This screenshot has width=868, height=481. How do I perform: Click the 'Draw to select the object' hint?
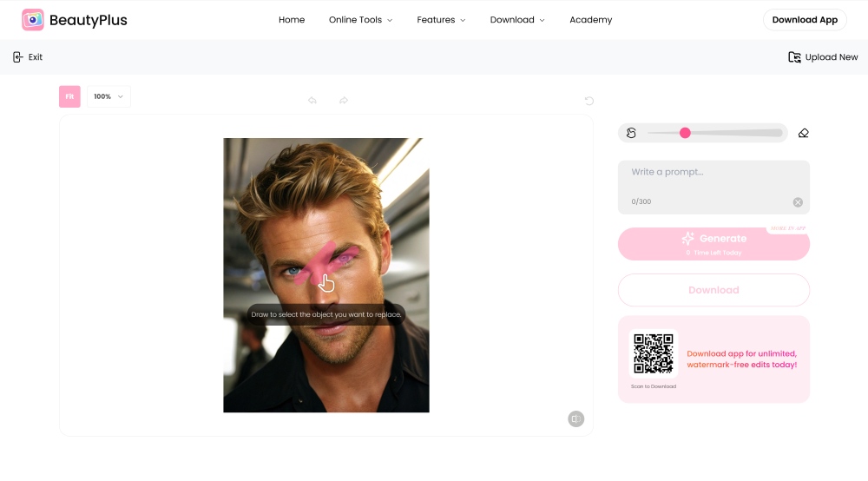pos(326,314)
